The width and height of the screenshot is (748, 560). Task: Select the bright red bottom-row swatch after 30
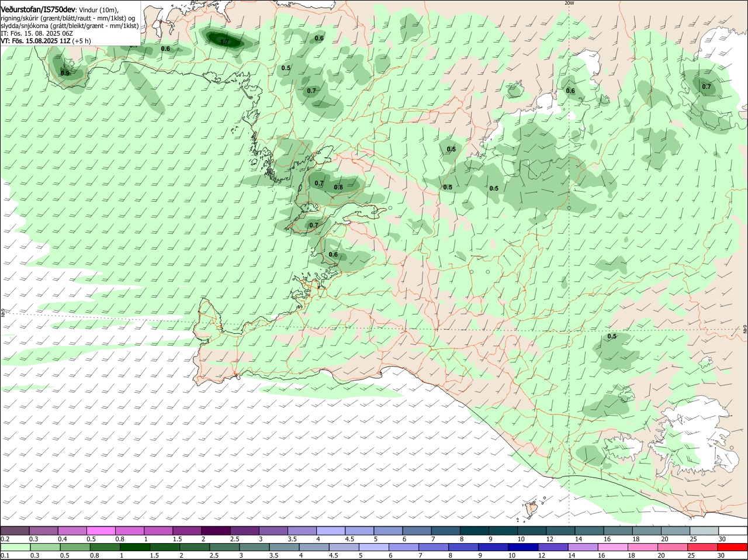(732, 547)
